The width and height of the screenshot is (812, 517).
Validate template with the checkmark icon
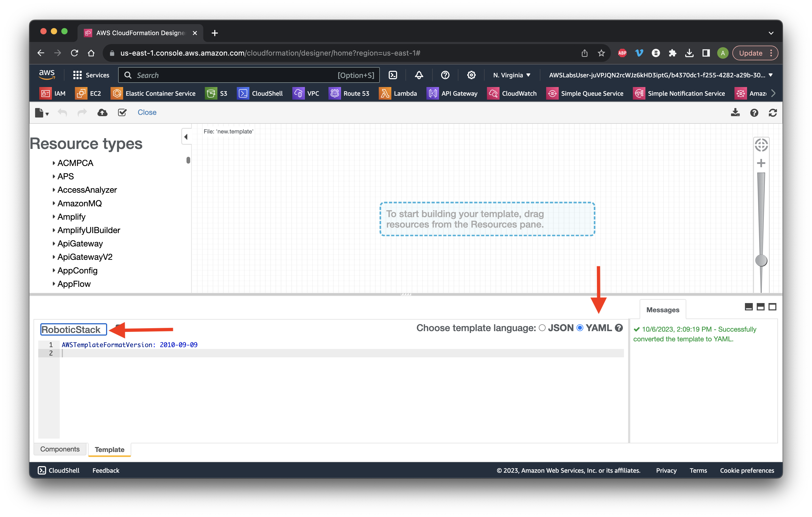coord(122,113)
